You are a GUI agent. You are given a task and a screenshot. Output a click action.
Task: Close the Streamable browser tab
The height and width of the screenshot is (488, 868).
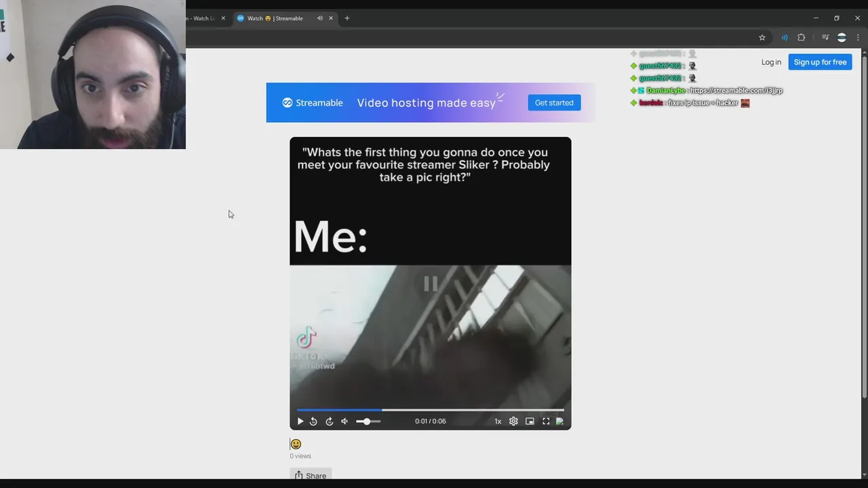tap(331, 18)
